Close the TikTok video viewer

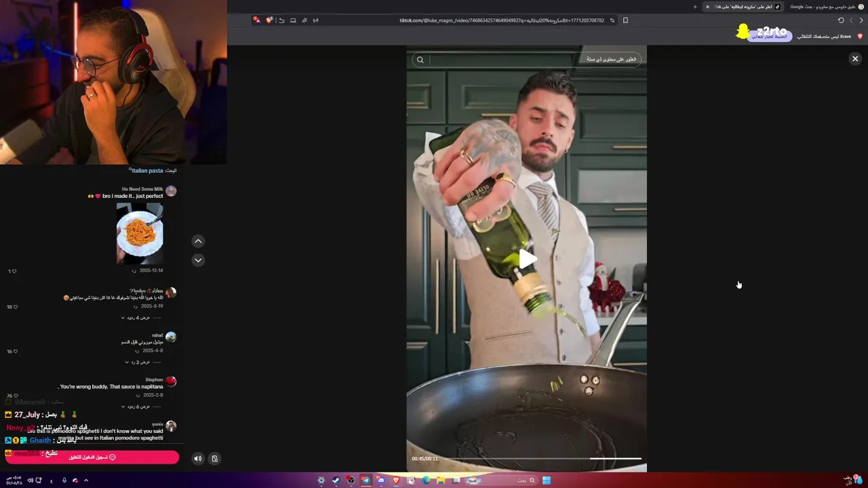coord(855,59)
